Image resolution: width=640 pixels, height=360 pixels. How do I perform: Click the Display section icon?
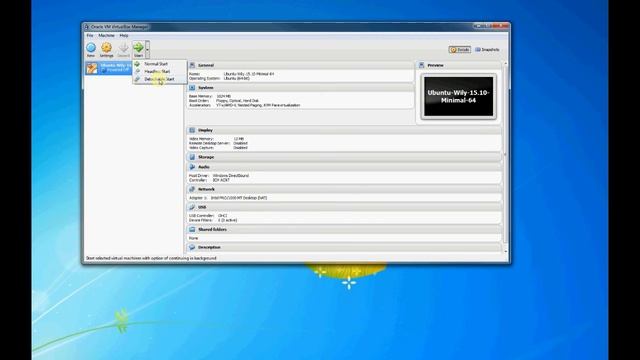tap(192, 130)
